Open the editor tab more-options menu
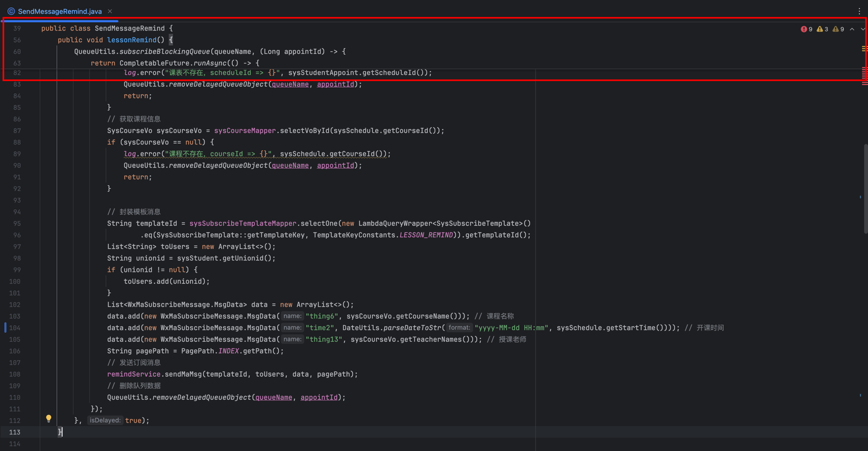 pos(859,11)
